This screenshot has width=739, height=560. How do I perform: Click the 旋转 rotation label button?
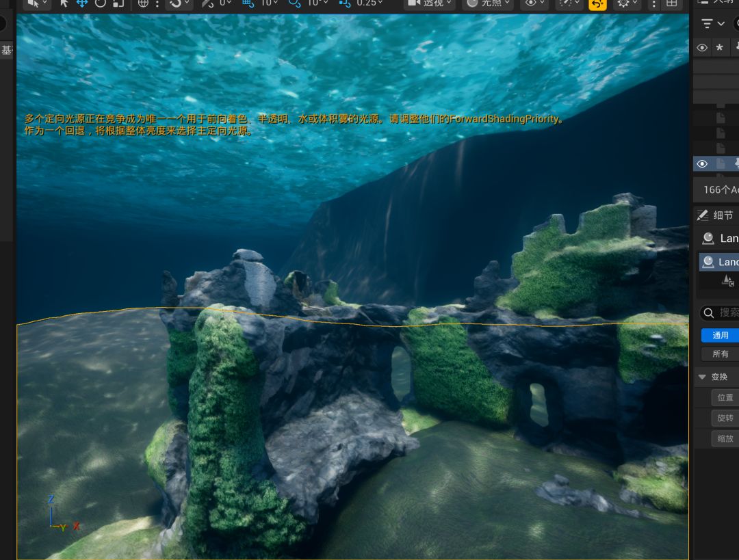[725, 418]
